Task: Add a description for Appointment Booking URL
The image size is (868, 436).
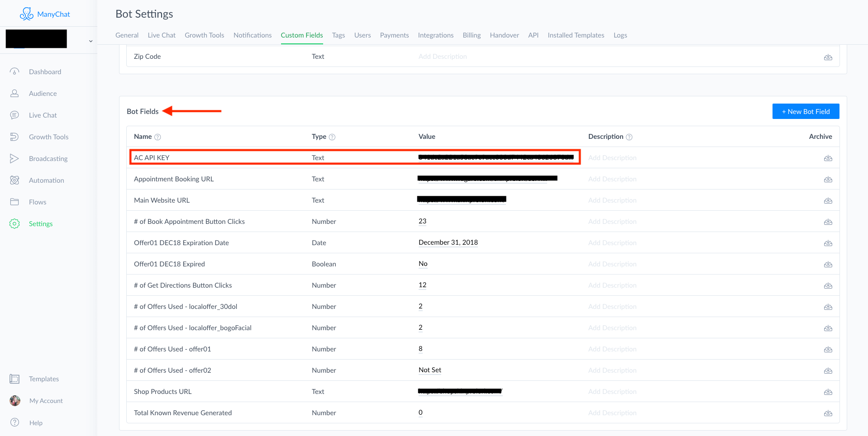Action: (x=612, y=179)
